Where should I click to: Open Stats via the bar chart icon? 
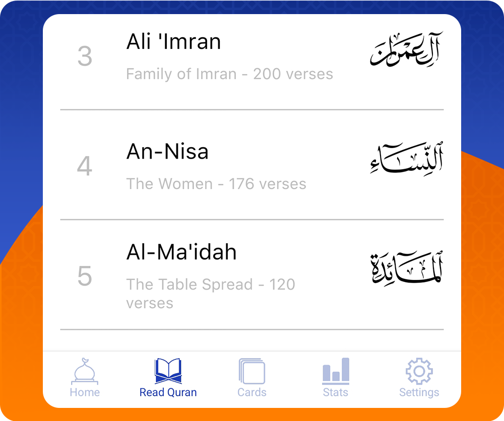pos(335,370)
